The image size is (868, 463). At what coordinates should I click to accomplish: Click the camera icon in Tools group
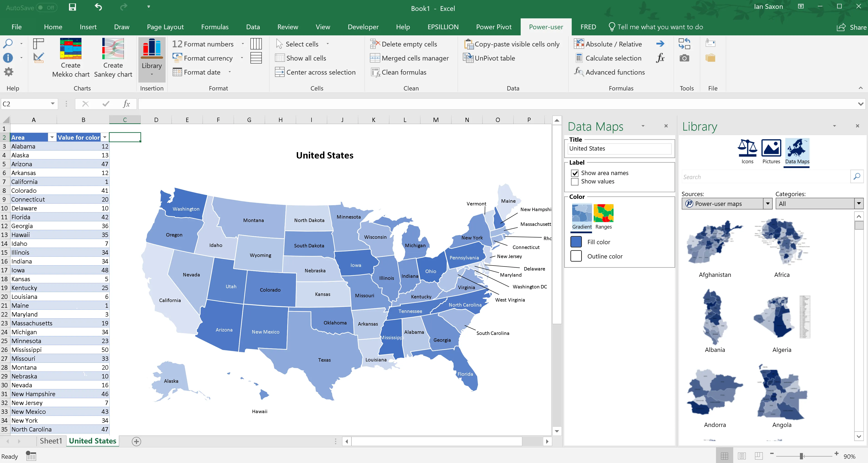[684, 58]
